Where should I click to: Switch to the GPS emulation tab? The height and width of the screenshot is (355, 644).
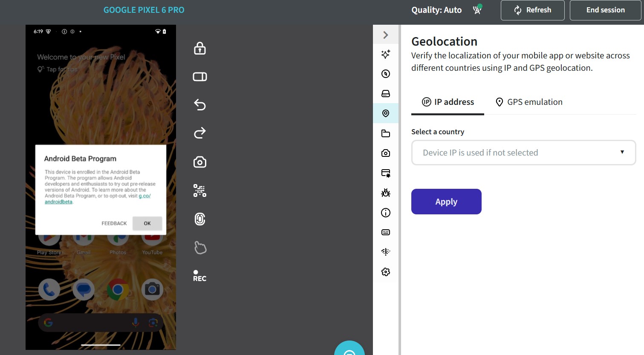[x=529, y=102]
